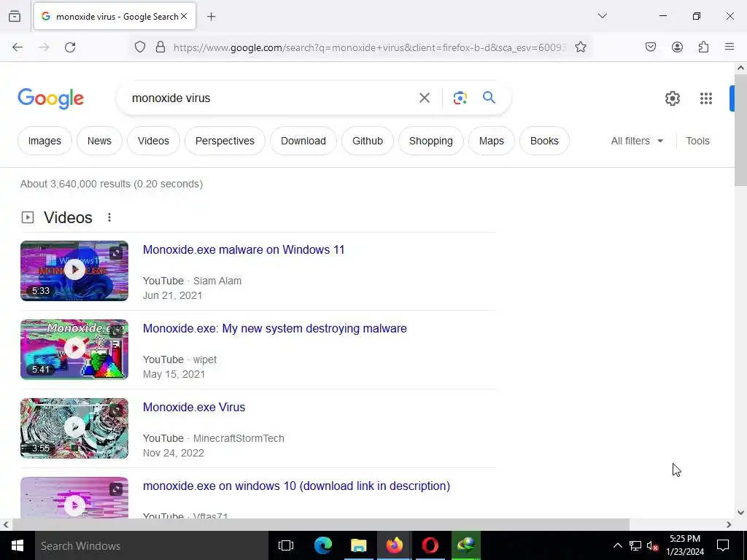Screen dimensions: 747x560
Task: Submit search with magnifying glass icon
Action: (489, 98)
